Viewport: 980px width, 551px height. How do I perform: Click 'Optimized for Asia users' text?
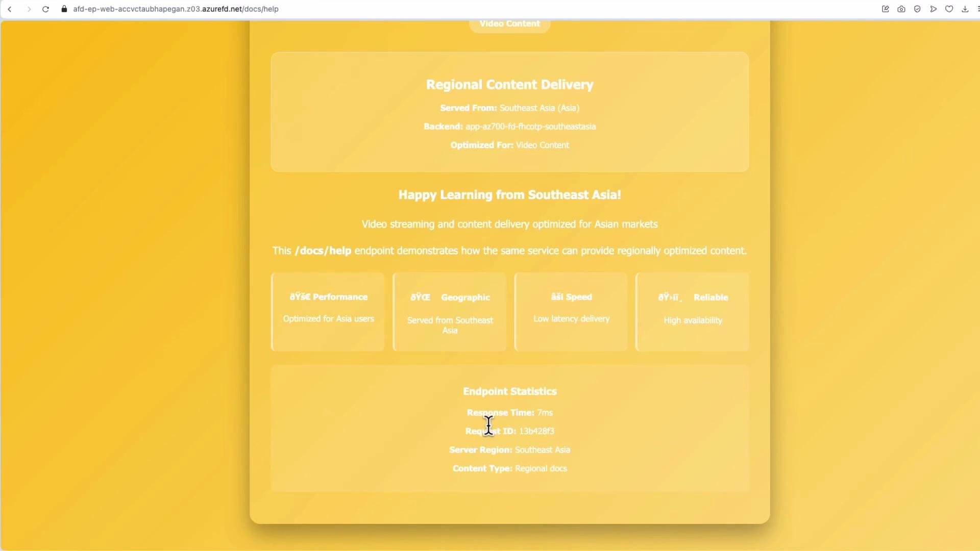pyautogui.click(x=328, y=319)
